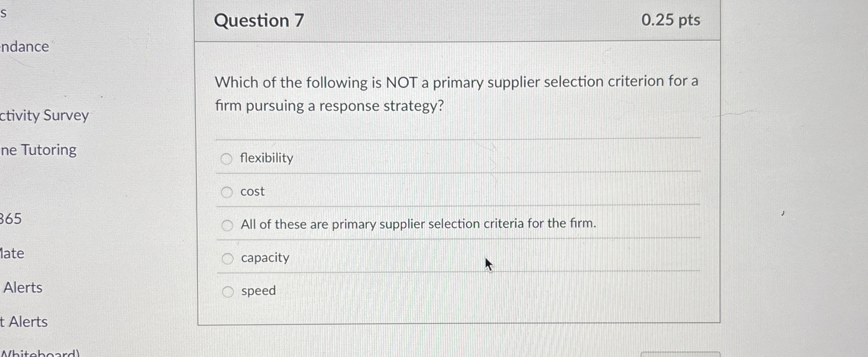
Task: Click the "capacity" answer label text
Action: pos(265,258)
